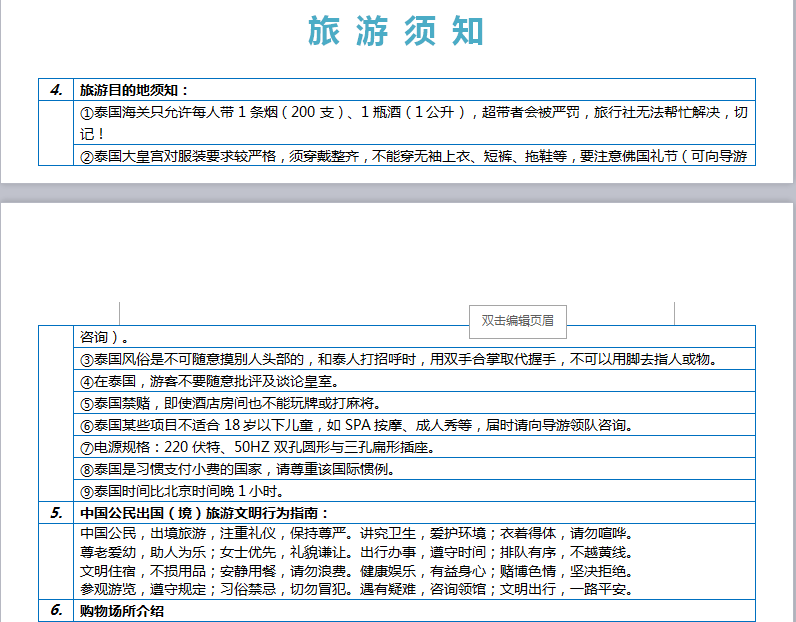
Task: Click the 旅游须知 document title
Action: [x=396, y=33]
